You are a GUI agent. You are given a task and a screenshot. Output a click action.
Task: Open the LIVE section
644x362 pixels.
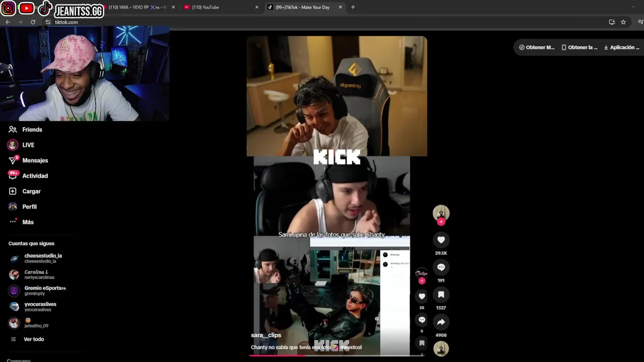[x=21, y=145]
